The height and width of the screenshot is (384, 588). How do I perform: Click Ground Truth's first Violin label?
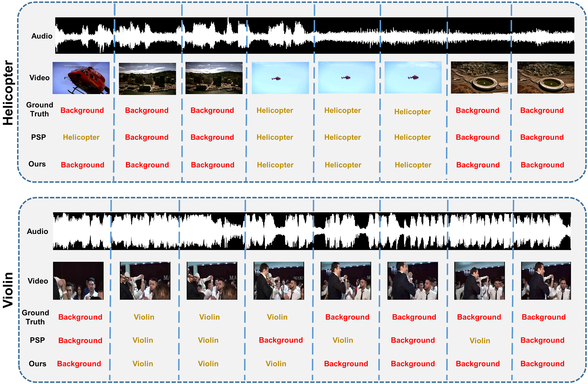click(144, 317)
